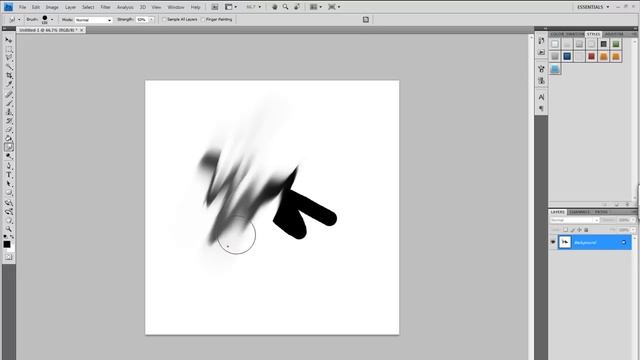Select the Shape tool in the toolbox

click(x=9, y=193)
